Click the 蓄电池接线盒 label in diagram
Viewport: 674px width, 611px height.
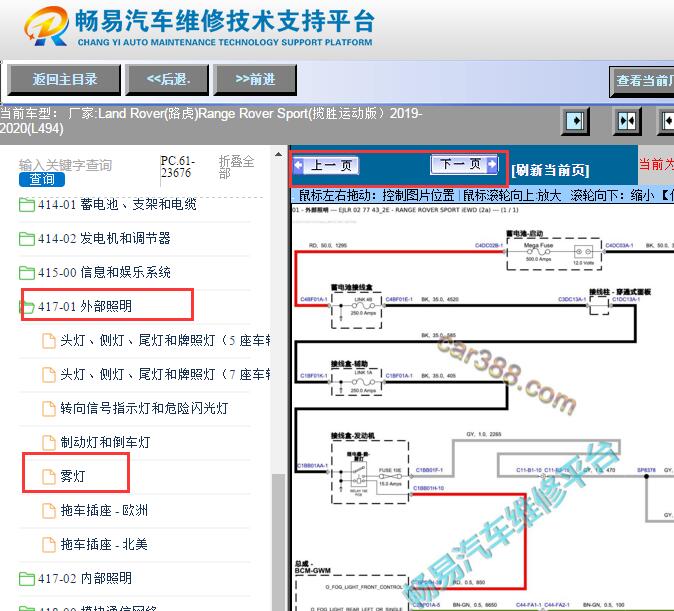(352, 287)
